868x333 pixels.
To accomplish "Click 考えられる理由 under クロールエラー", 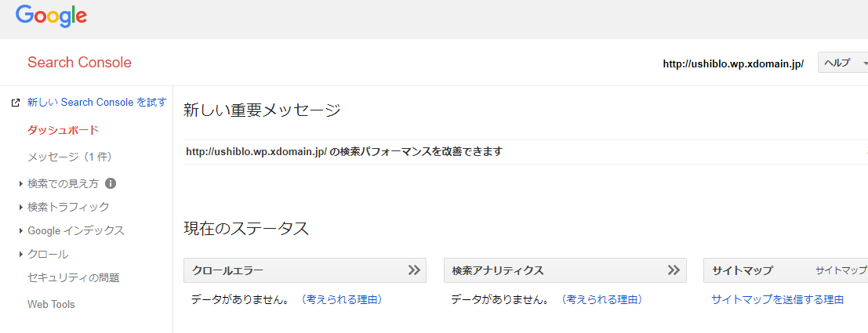I will (342, 300).
